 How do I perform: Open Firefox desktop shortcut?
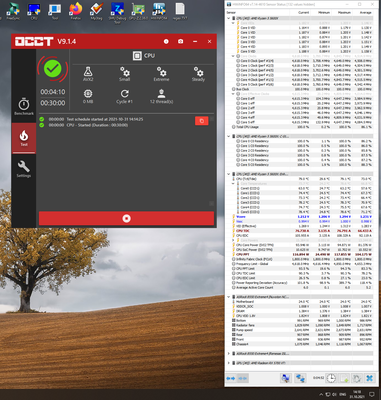pyautogui.click(x=76, y=11)
